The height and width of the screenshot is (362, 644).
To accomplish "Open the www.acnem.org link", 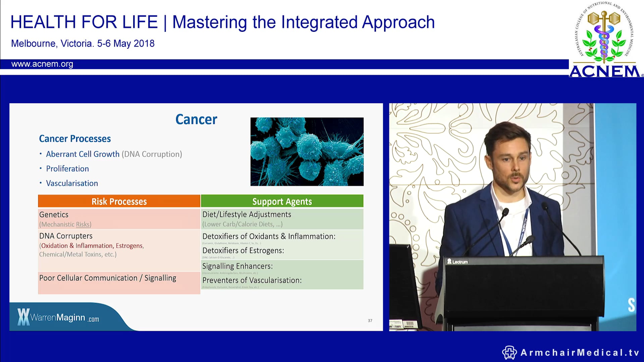I will point(42,64).
